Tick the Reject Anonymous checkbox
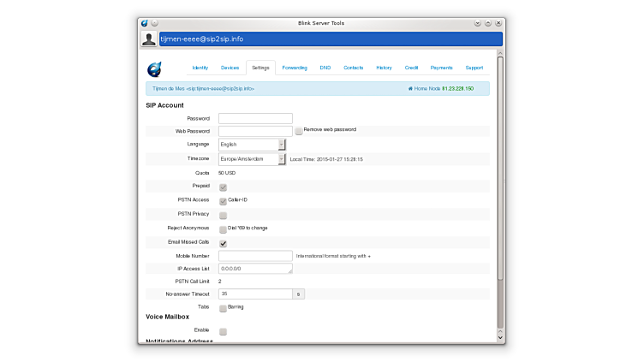 tap(224, 229)
